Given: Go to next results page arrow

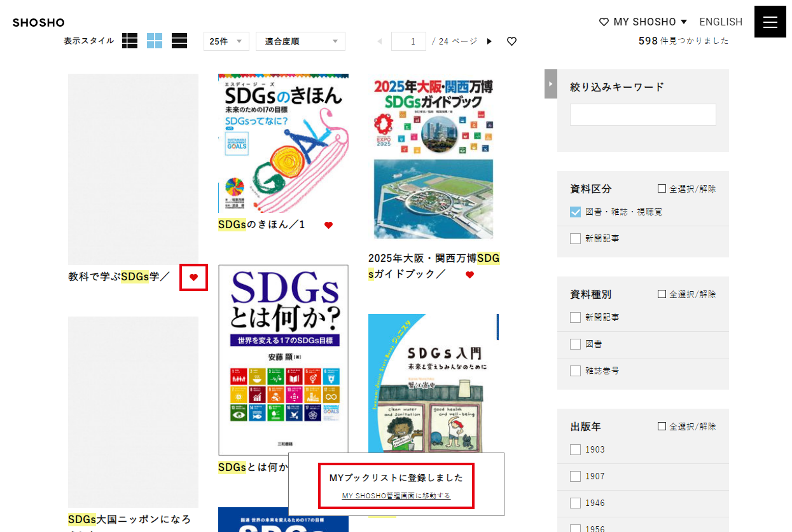Looking at the screenshot, I should pos(489,41).
